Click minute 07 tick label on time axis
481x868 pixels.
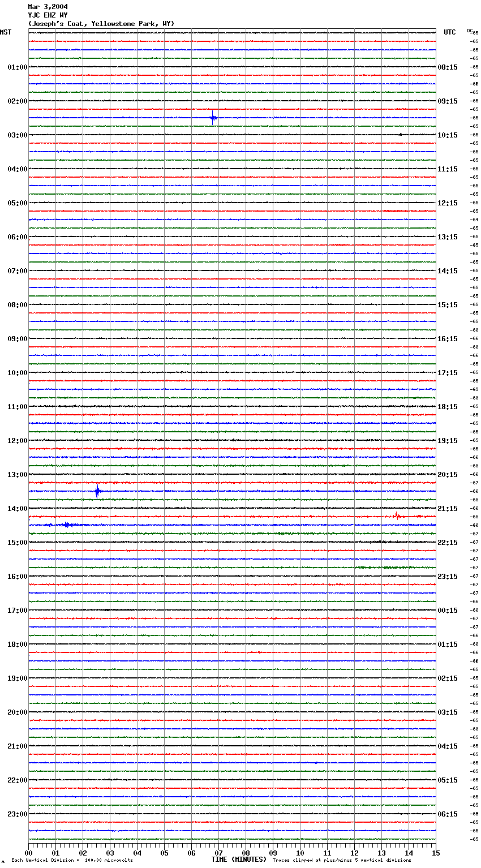pyautogui.click(x=218, y=853)
